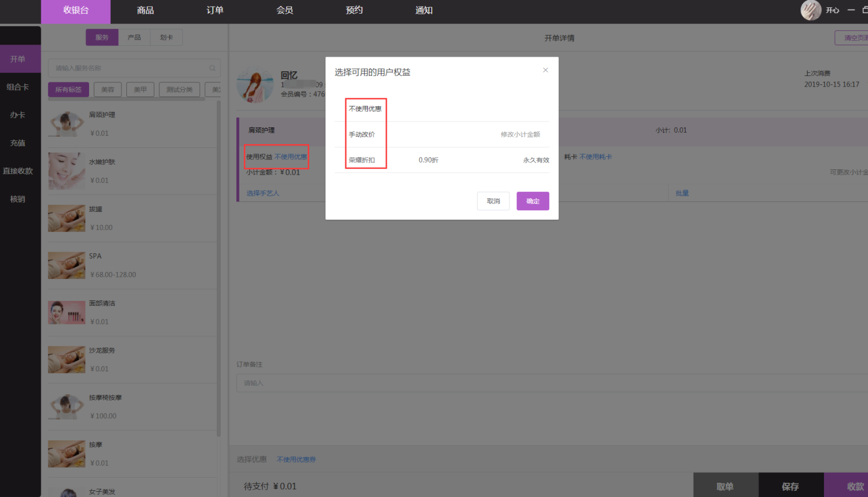Screen dimensions: 868x497
Task: Open the 通知 top tab
Action: [424, 10]
